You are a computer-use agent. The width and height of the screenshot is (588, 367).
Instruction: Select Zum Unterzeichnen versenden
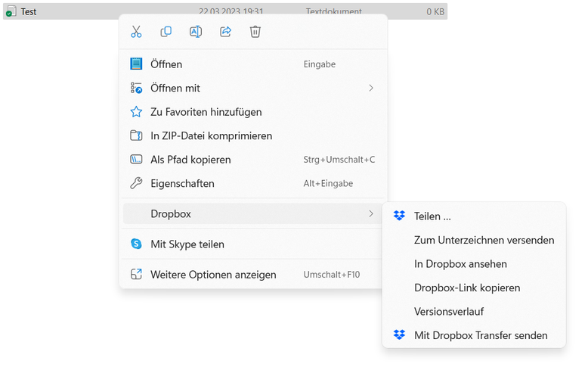pyautogui.click(x=484, y=240)
